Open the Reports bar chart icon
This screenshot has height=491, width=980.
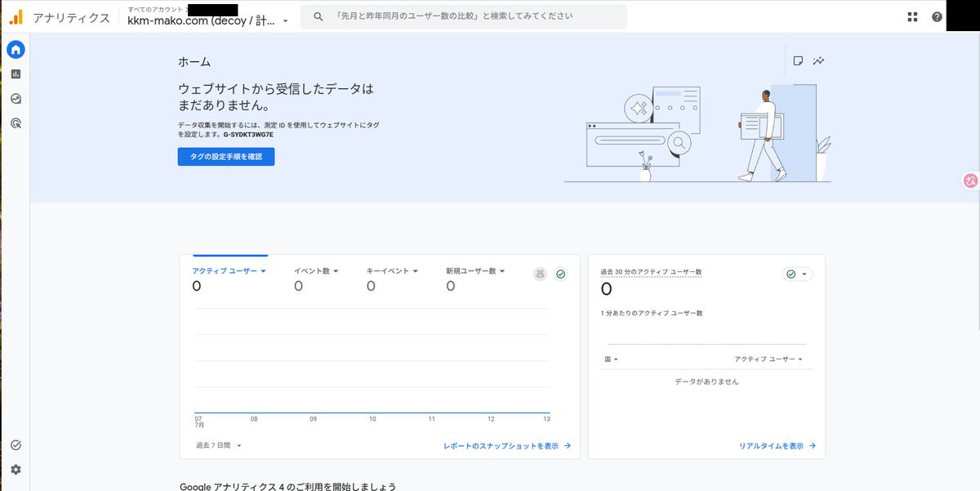point(16,74)
